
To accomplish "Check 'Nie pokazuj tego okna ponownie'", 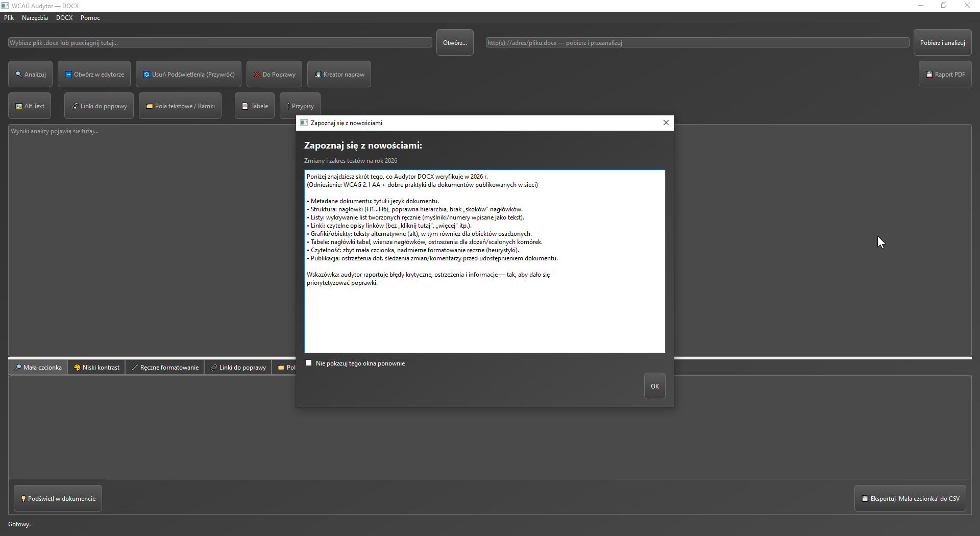I will [309, 363].
